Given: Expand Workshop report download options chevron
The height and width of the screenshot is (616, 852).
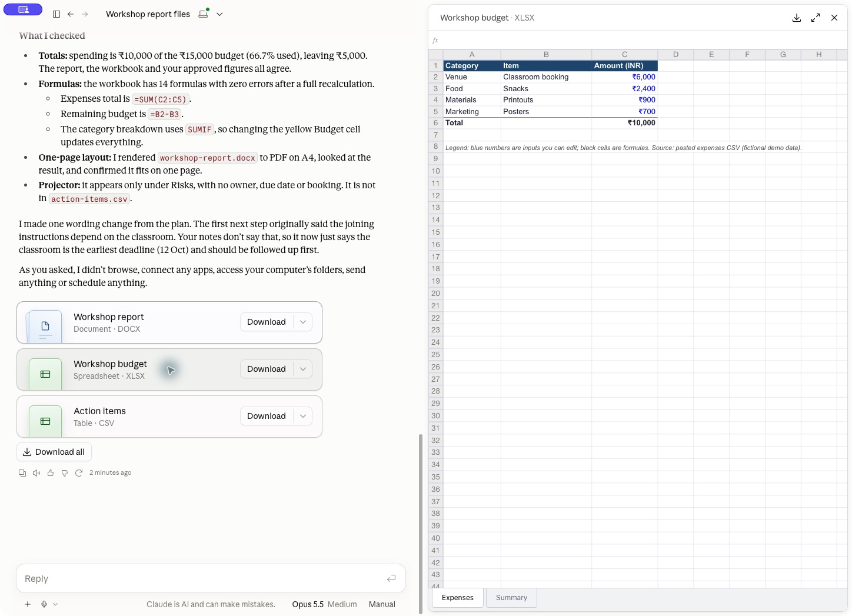Looking at the screenshot, I should pos(303,322).
